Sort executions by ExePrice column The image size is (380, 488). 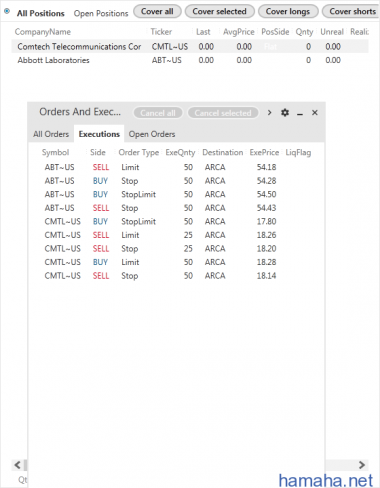click(264, 153)
